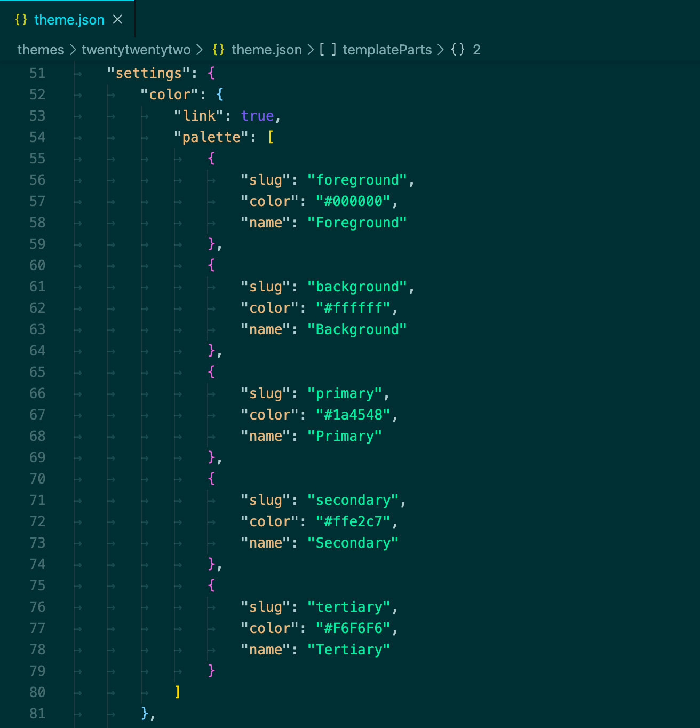Select the true value on the link line
This screenshot has width=700, height=728.
pos(258,115)
